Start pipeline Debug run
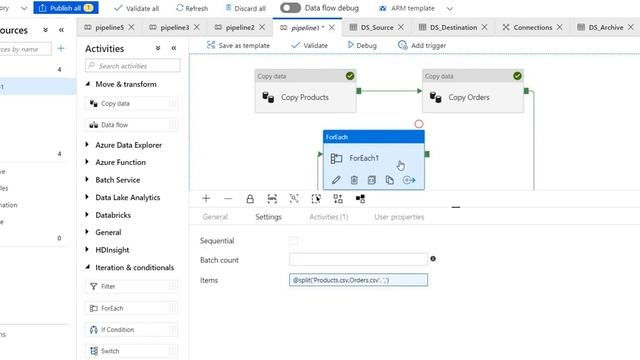The height and width of the screenshot is (360, 640). point(362,45)
